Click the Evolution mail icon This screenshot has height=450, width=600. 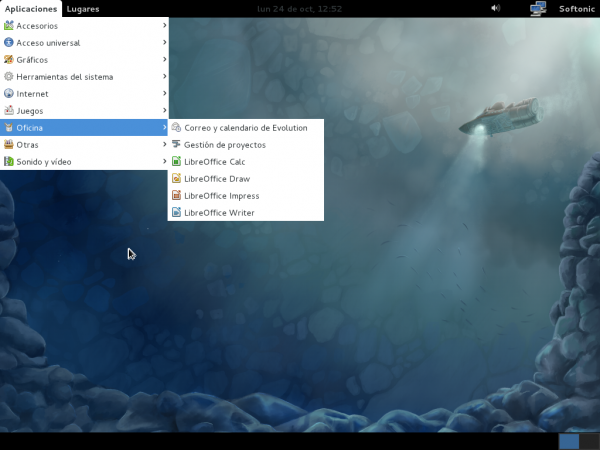pyautogui.click(x=176, y=127)
